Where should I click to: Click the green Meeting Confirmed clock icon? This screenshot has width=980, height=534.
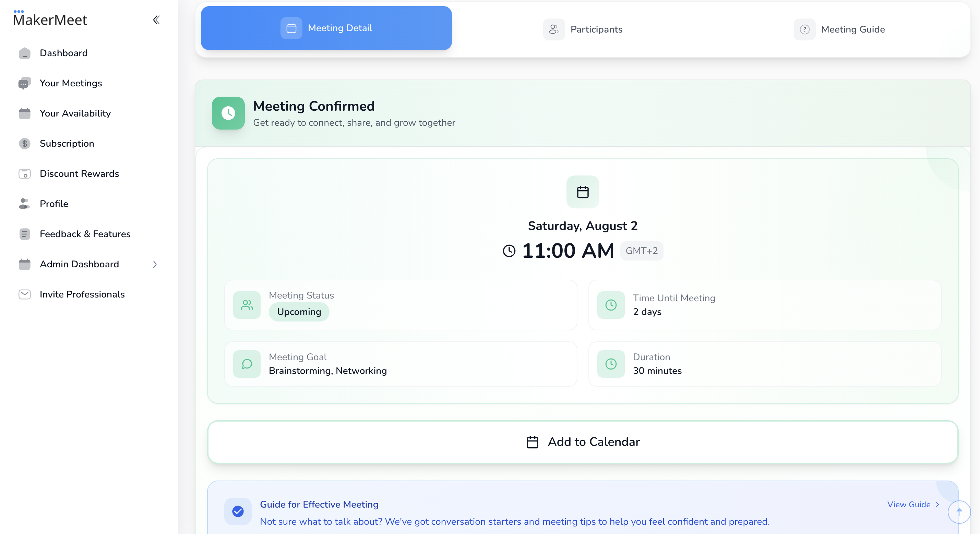(x=228, y=113)
